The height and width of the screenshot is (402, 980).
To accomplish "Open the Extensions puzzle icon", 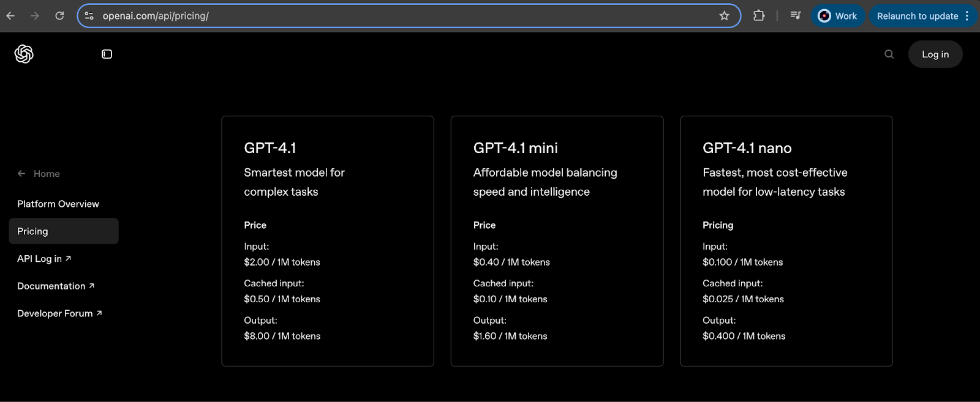I will click(x=759, y=16).
